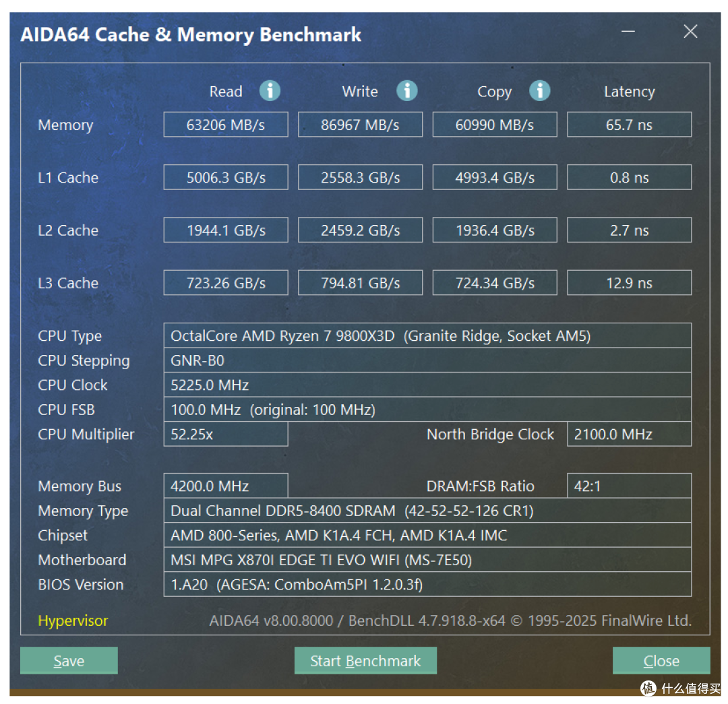The height and width of the screenshot is (704, 728).
Task: Click the BIOS Version label
Action: [81, 584]
